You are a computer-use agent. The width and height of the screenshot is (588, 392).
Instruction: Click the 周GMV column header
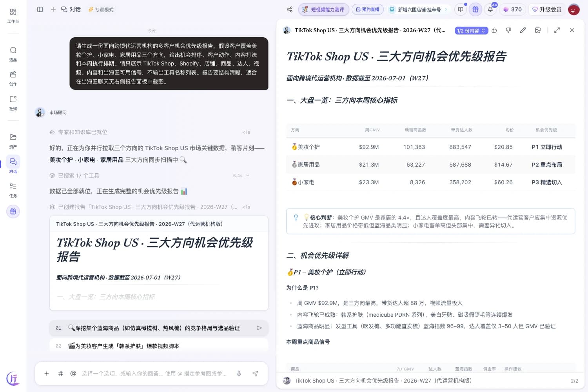point(372,130)
